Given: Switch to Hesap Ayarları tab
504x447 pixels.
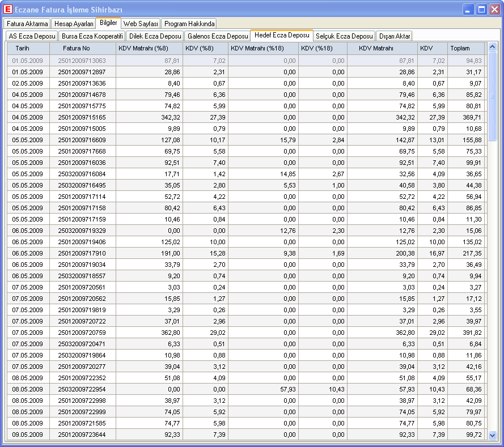Looking at the screenshot, I should (74, 24).
